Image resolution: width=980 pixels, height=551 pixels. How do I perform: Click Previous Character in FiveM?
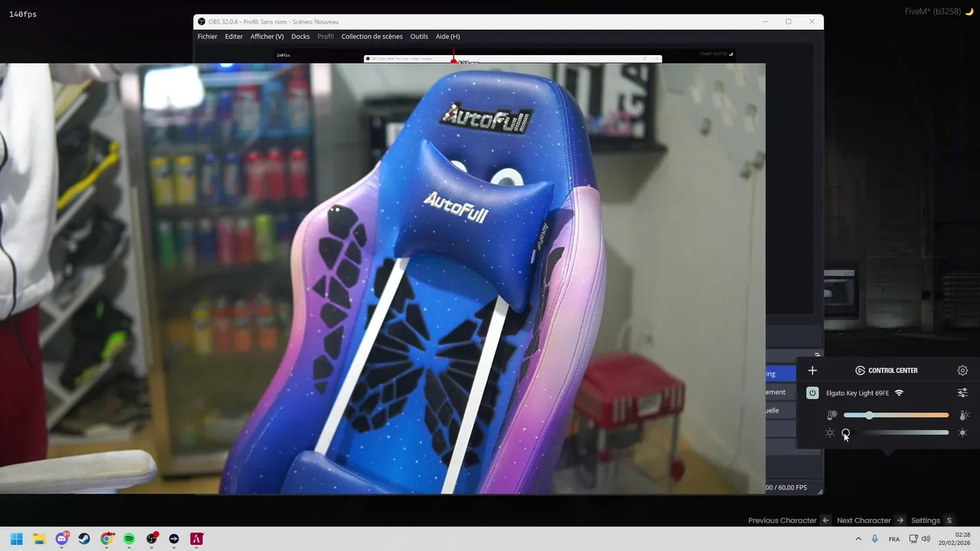click(x=782, y=520)
